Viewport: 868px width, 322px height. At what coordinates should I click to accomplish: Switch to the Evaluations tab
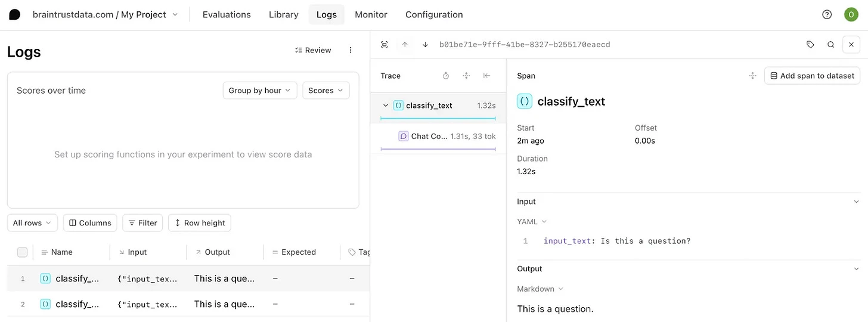227,15
